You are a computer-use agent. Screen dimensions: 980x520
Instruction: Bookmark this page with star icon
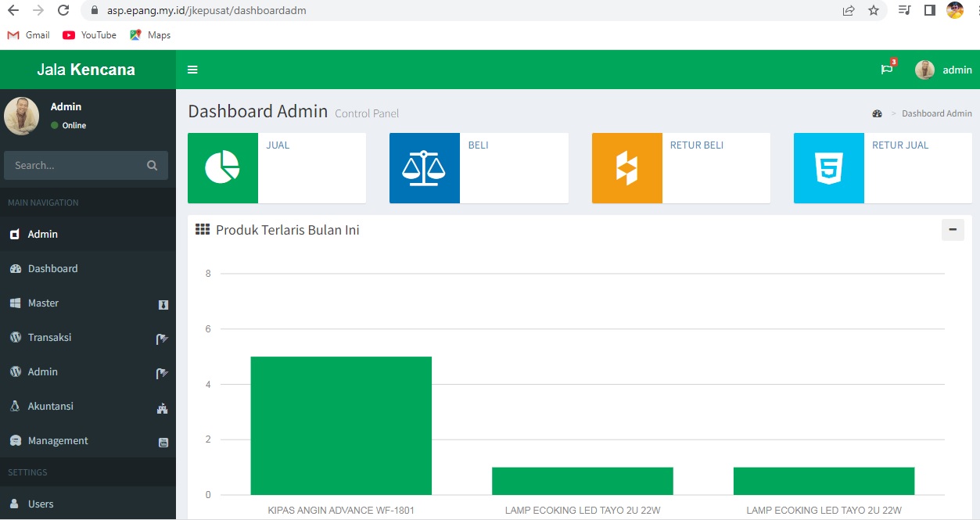click(874, 10)
